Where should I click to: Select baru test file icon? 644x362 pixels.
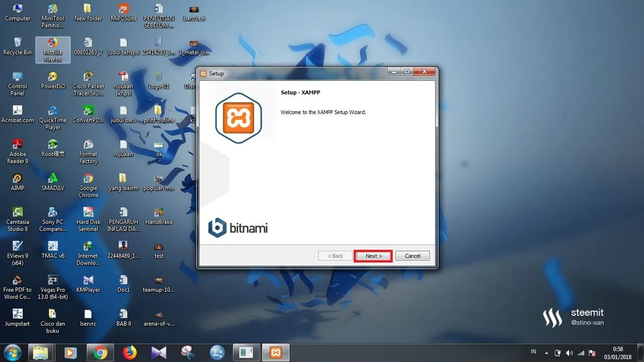[x=194, y=13]
